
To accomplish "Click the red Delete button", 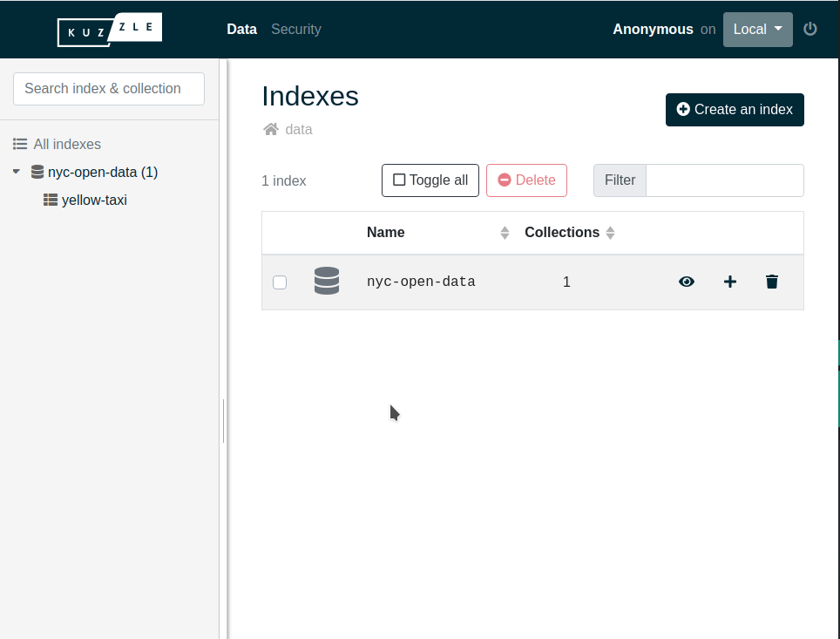I will coord(526,180).
